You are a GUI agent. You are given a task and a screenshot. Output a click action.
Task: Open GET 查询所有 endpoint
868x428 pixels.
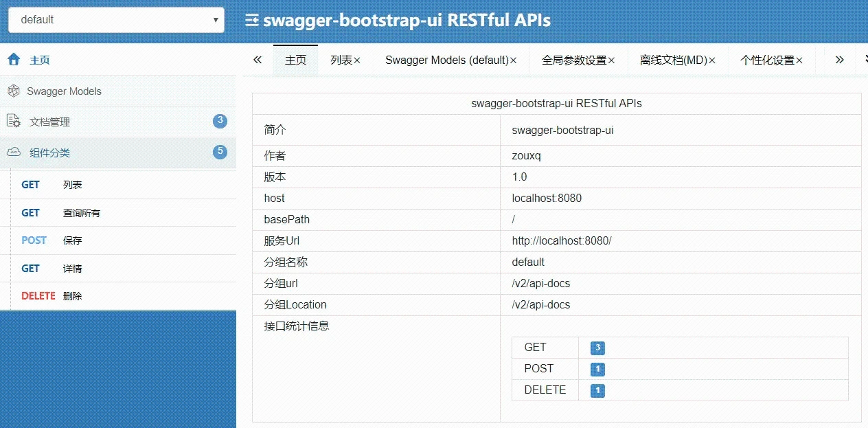(124, 213)
